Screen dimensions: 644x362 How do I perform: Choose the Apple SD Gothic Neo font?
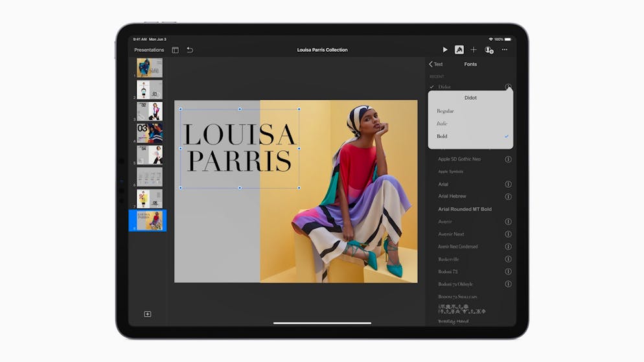[459, 159]
